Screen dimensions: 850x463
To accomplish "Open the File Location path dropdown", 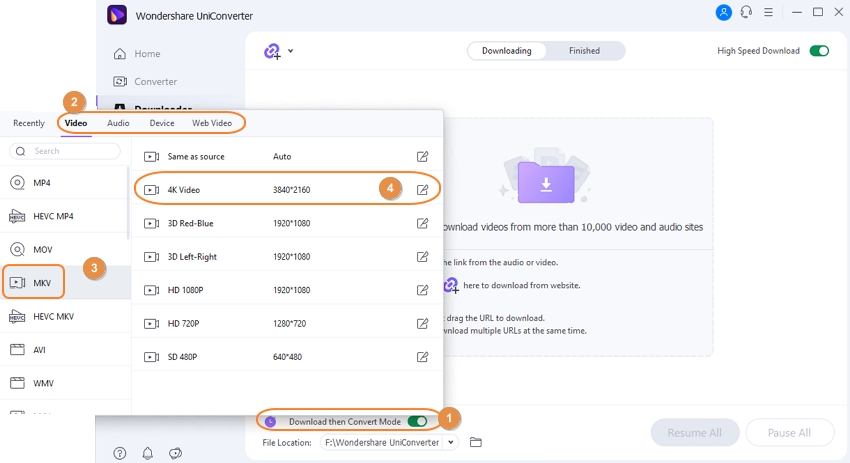I will [451, 442].
